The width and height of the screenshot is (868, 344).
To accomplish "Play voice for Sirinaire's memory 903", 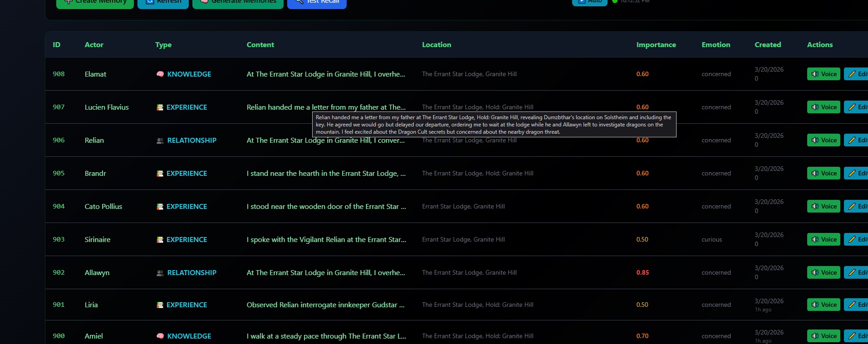I will click(824, 239).
